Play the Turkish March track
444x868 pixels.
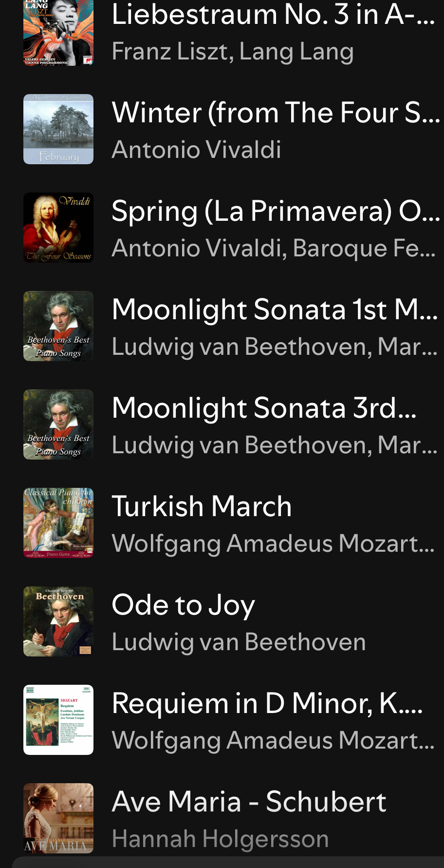point(202,507)
